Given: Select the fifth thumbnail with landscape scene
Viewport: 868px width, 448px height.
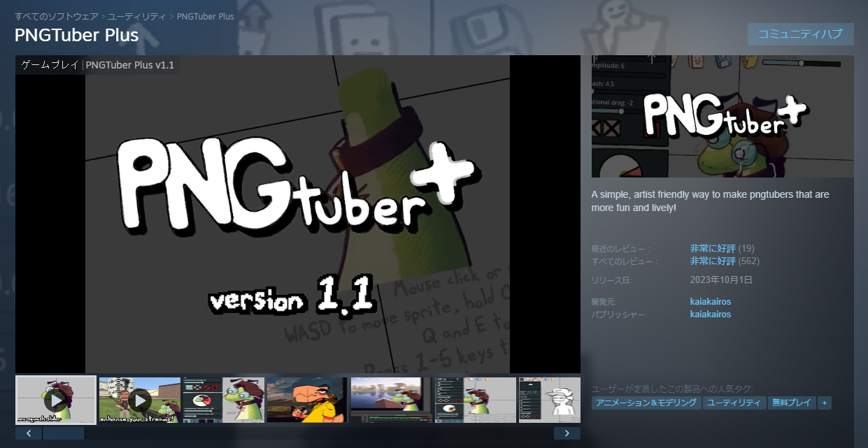Looking at the screenshot, I should pos(392,400).
